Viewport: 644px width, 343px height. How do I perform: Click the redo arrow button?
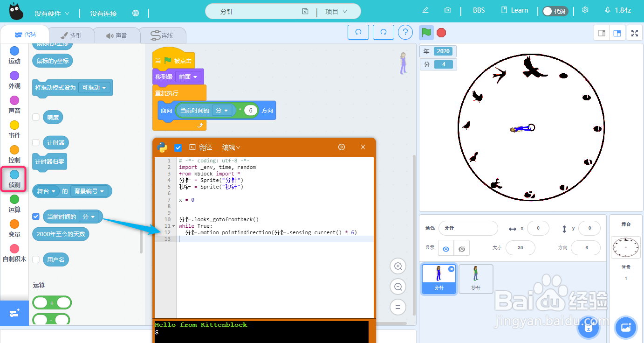coord(384,32)
